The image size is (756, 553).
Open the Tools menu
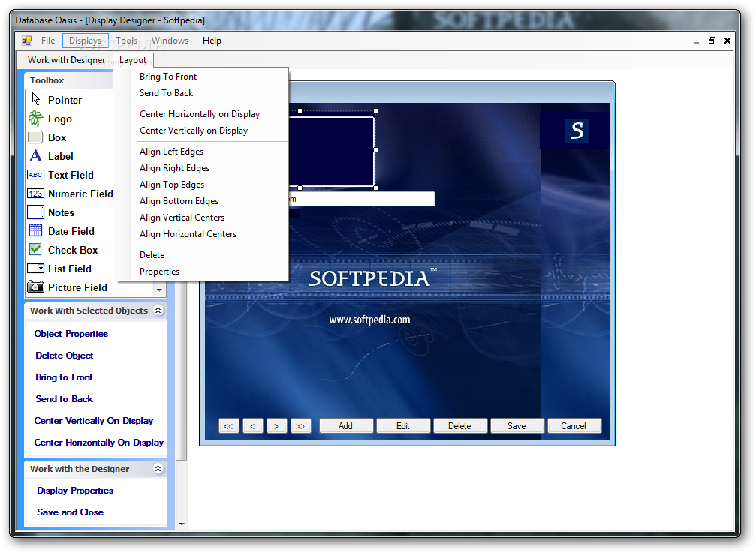coord(126,41)
